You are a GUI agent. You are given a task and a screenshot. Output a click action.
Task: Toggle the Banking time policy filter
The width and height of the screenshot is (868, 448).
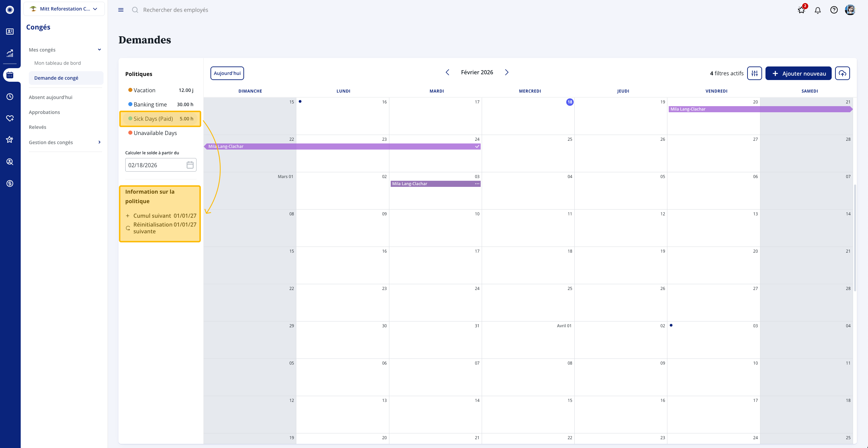pyautogui.click(x=150, y=104)
